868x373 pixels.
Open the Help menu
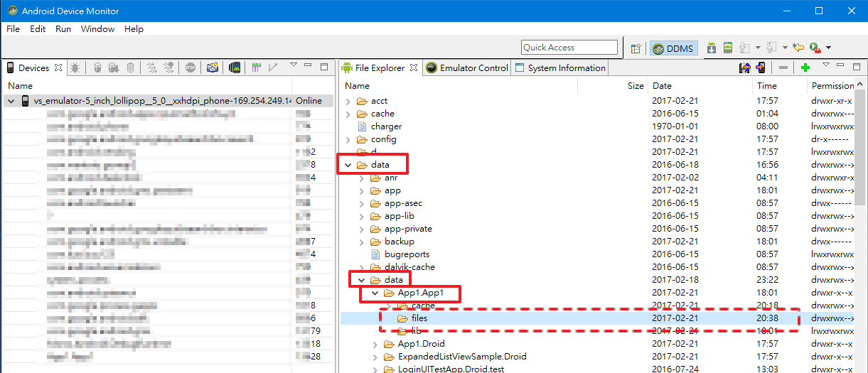pos(134,29)
